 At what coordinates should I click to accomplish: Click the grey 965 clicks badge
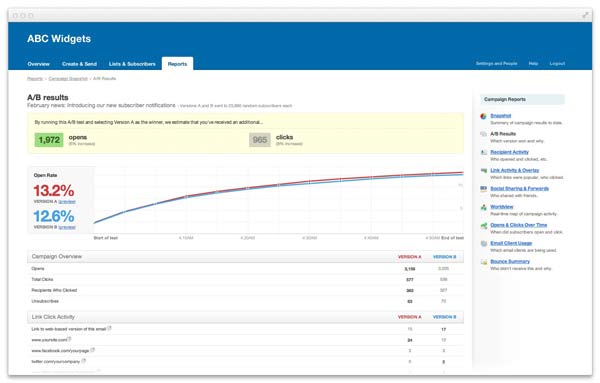[260, 140]
